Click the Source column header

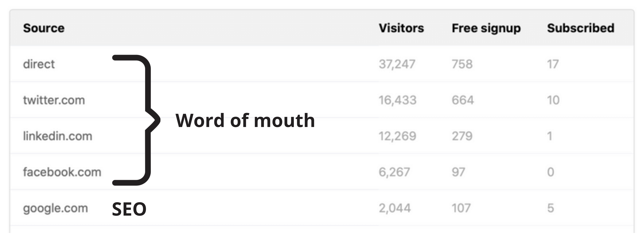pyautogui.click(x=44, y=28)
